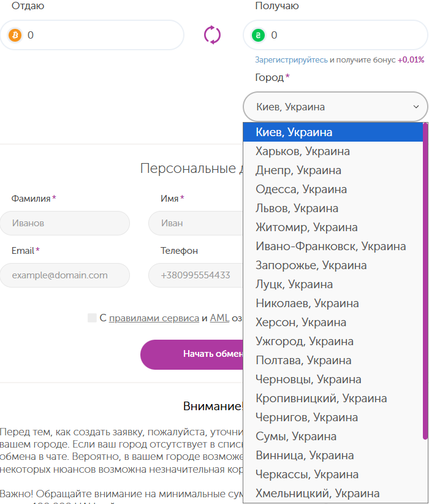Screen dimensions: 429x504
Task: Click the swap currencies arrows icon
Action: pyautogui.click(x=212, y=35)
